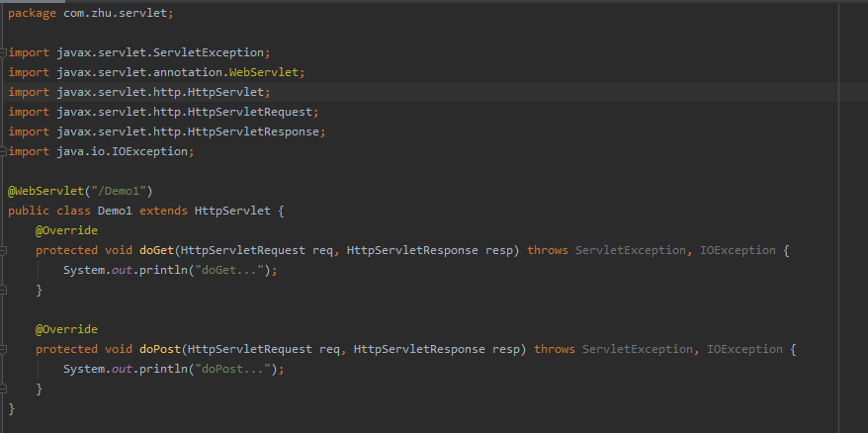Click 'HttpServletRequest' type in the doPost signature
Image resolution: width=868 pixels, height=433 pixels.
250,349
